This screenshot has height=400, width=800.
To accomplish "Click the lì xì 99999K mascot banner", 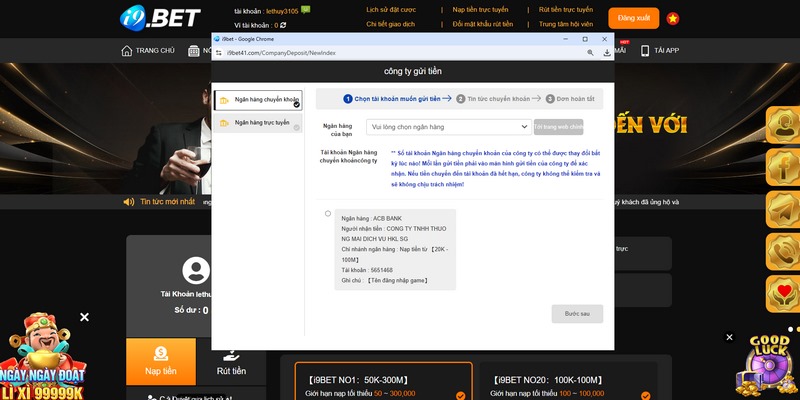I will pos(42,357).
